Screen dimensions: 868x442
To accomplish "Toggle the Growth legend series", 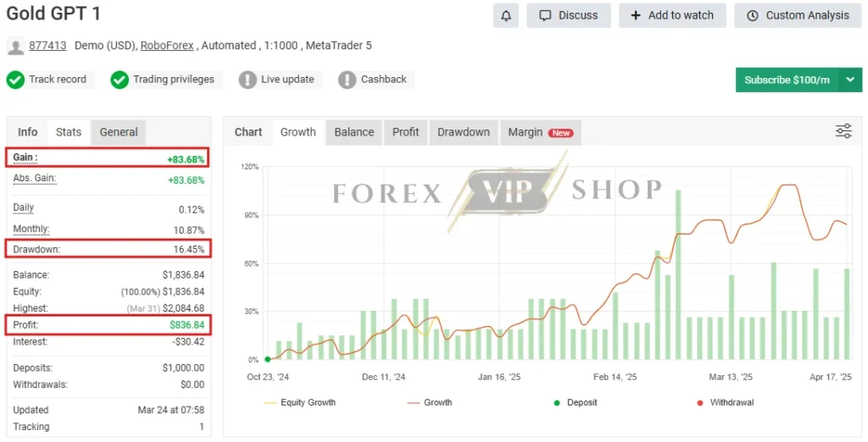I will click(x=430, y=403).
